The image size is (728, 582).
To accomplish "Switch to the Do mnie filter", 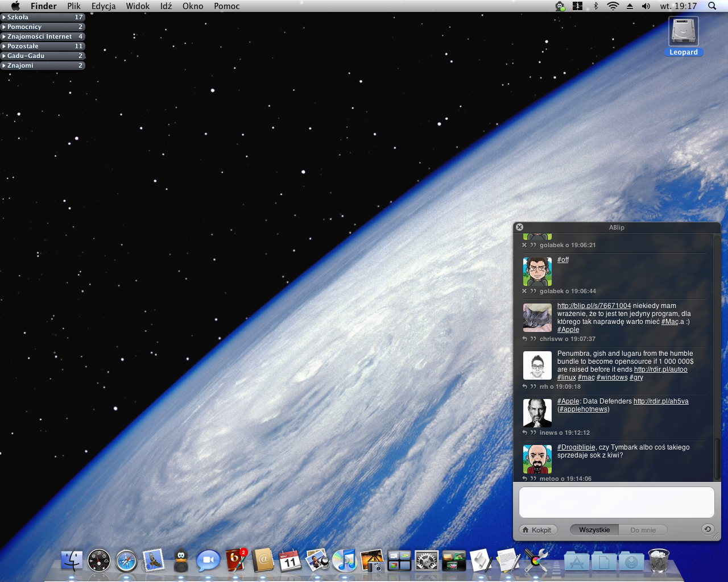I will [x=643, y=530].
